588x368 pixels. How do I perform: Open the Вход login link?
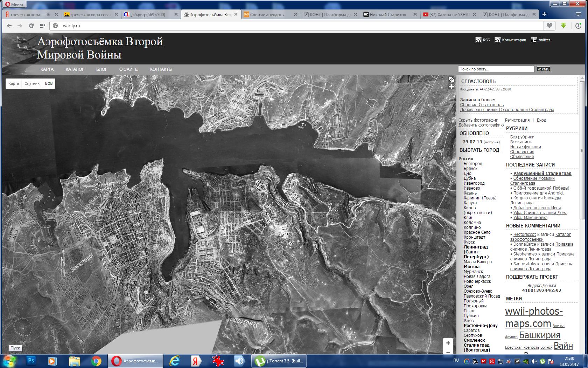click(x=541, y=120)
